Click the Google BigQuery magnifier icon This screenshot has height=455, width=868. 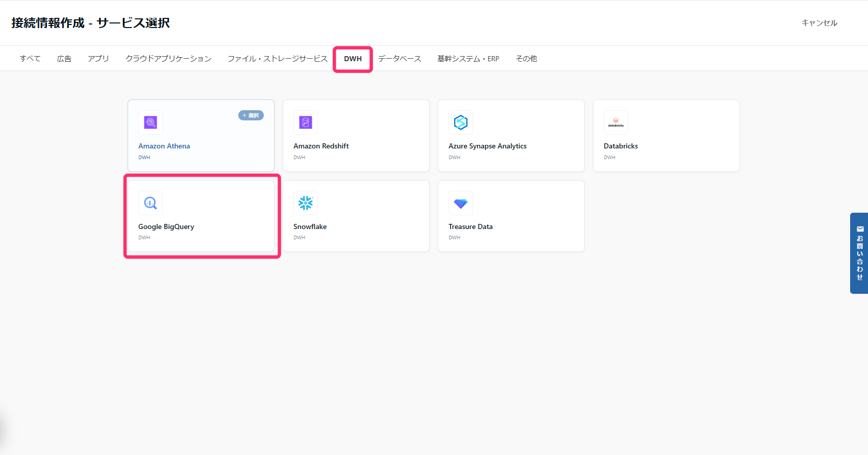pyautogui.click(x=151, y=203)
